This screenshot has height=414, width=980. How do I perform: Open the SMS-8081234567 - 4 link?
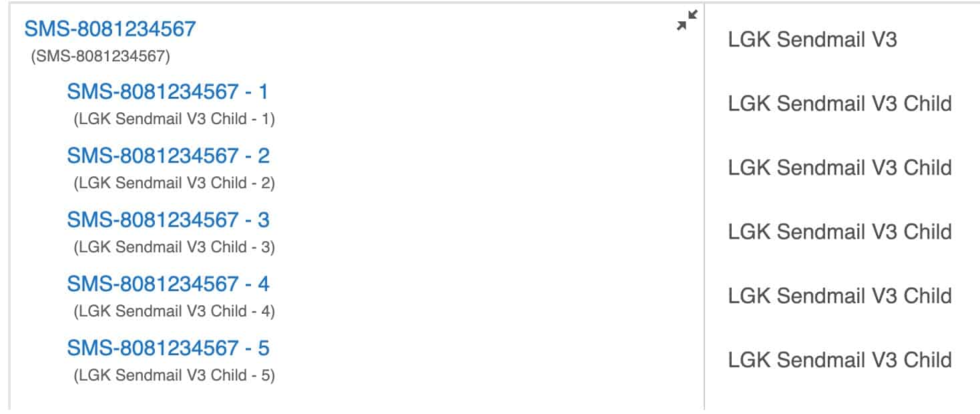[x=168, y=284]
